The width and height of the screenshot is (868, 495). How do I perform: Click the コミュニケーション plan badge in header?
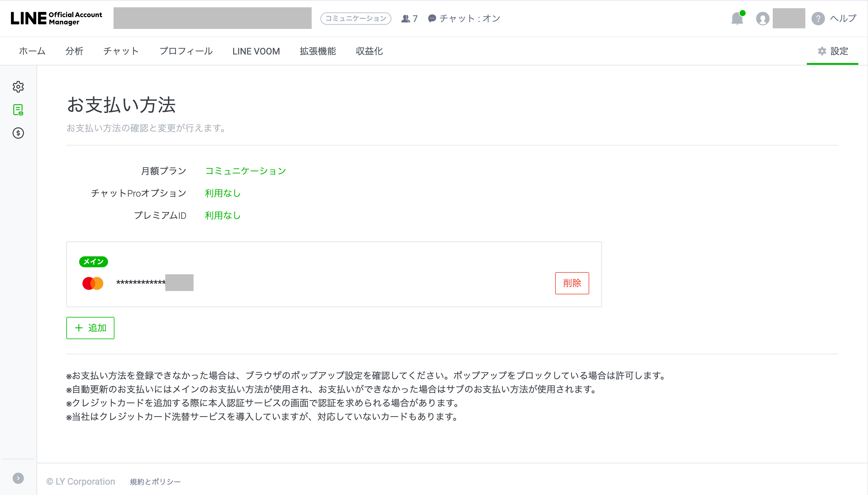[x=355, y=18]
